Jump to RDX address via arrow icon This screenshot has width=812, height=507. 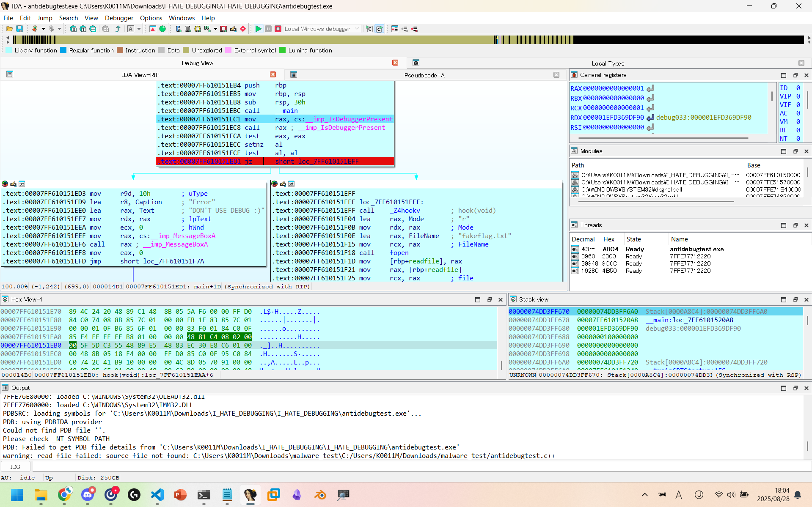650,118
